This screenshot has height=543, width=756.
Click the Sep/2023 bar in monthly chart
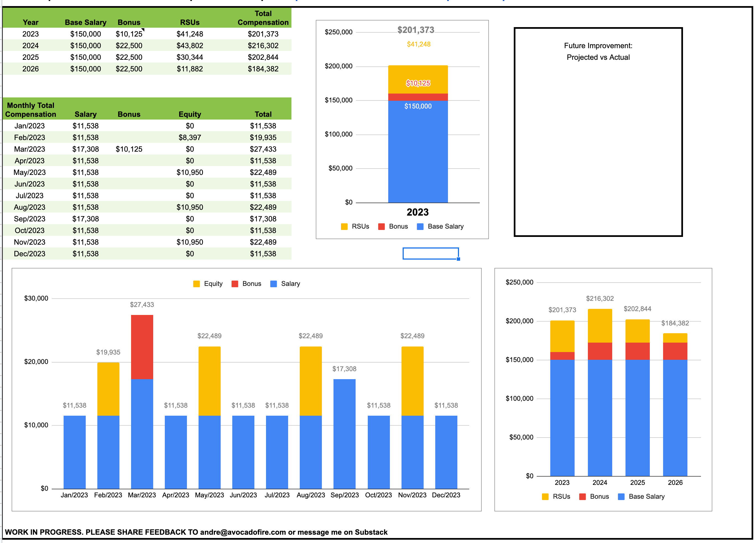click(x=344, y=434)
